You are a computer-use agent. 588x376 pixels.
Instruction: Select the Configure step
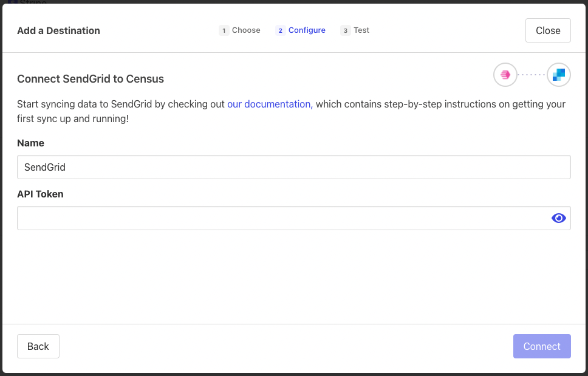point(307,30)
